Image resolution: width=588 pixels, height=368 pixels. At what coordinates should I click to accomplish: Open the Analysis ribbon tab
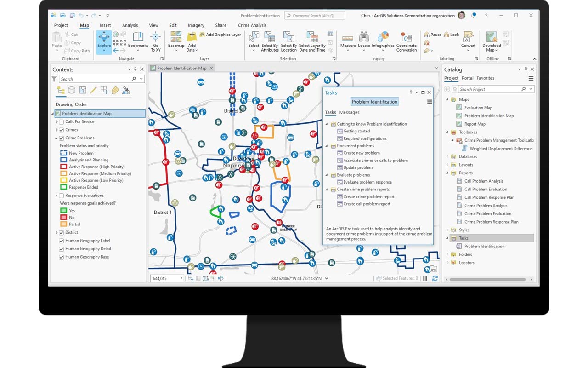(x=130, y=25)
